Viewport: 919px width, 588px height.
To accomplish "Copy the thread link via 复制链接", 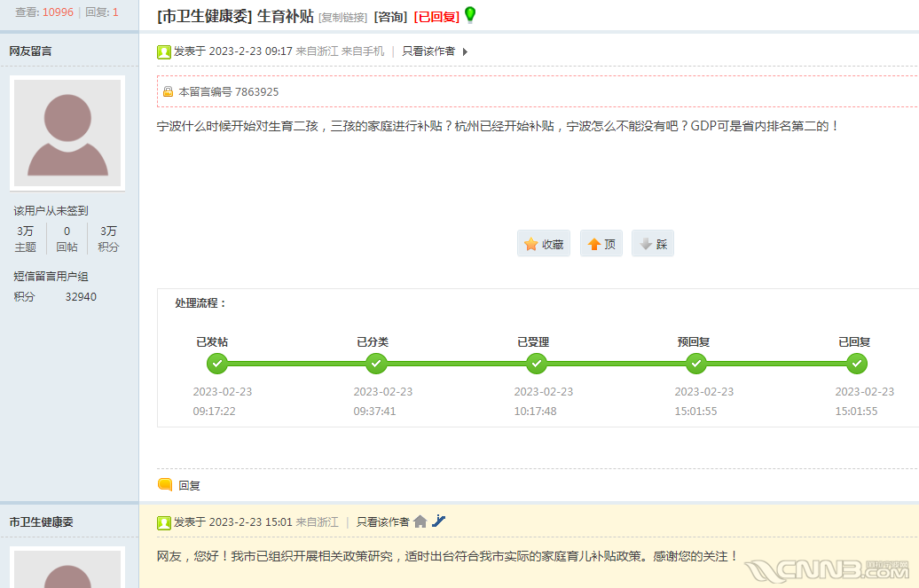I will 343,18.
